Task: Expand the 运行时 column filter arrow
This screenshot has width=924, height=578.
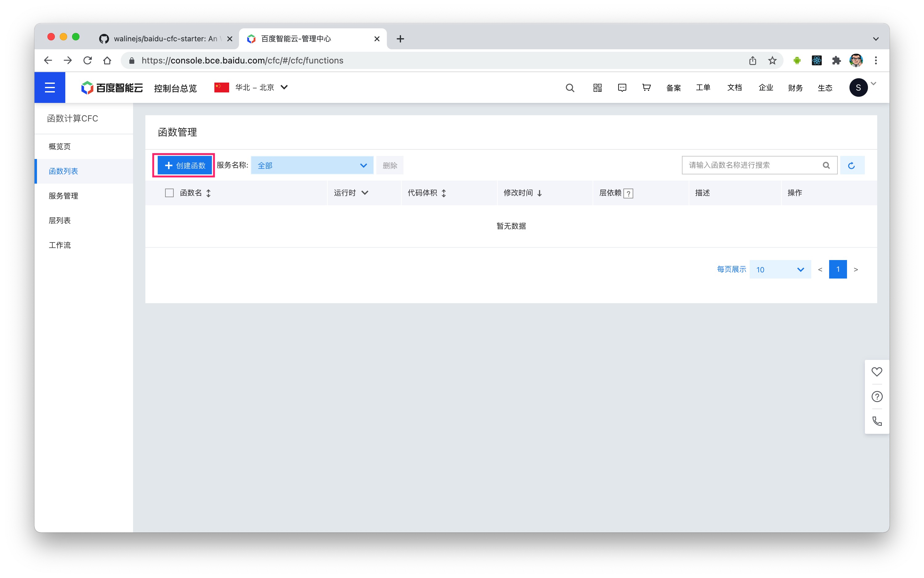Action: pyautogui.click(x=365, y=193)
